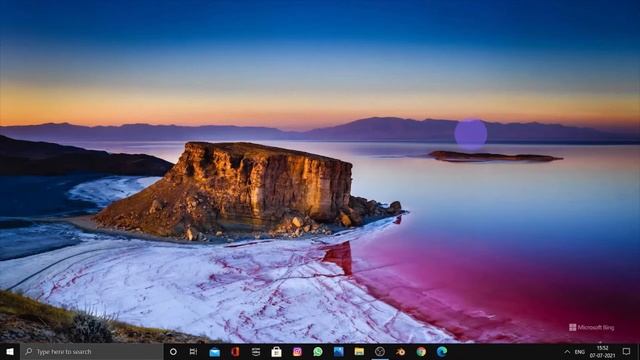
Task: Click the 'Type here to search' box
Action: coord(92,351)
